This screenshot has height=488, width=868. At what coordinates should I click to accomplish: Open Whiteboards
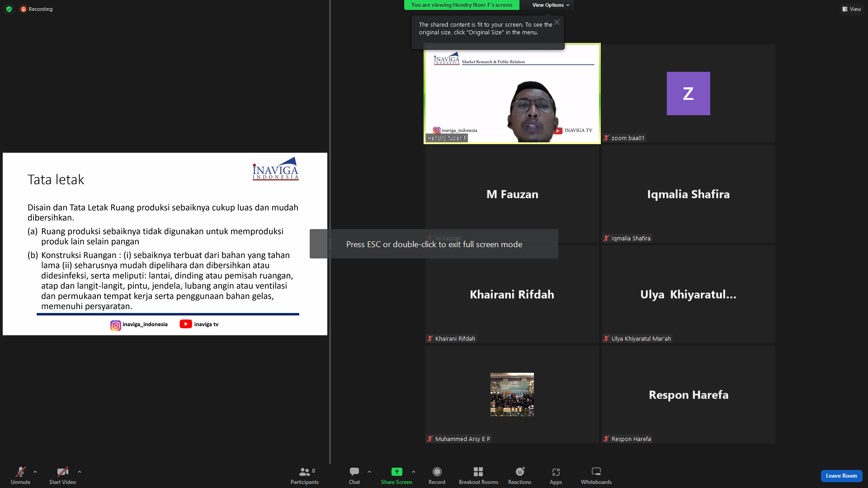pos(596,476)
